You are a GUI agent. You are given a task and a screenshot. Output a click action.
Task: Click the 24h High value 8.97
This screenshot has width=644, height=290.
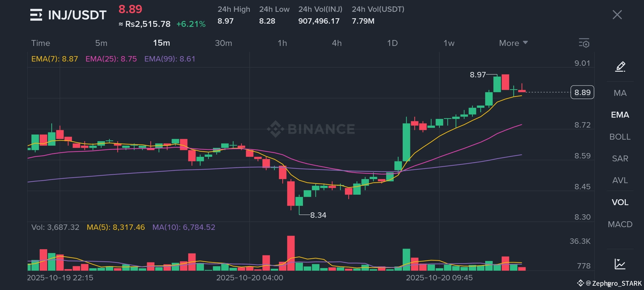(226, 21)
